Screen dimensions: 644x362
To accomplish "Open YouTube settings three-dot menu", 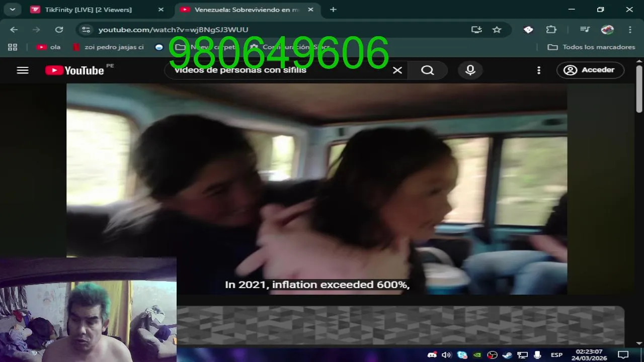I will point(539,70).
